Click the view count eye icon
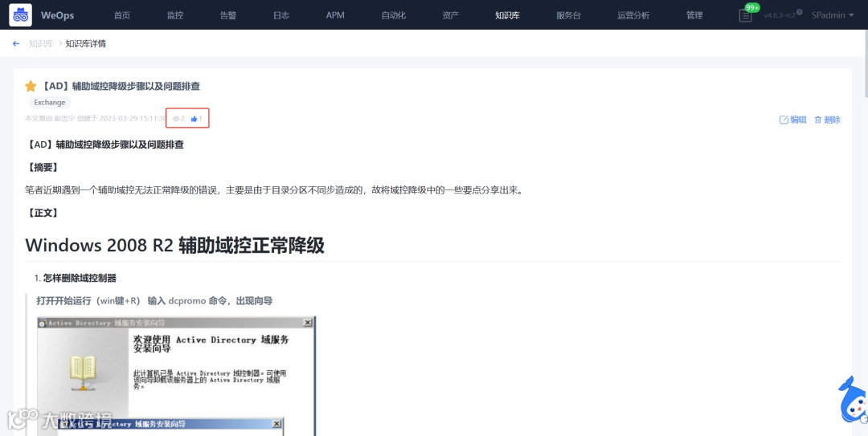Screen dimensions: 868x436 [x=176, y=118]
